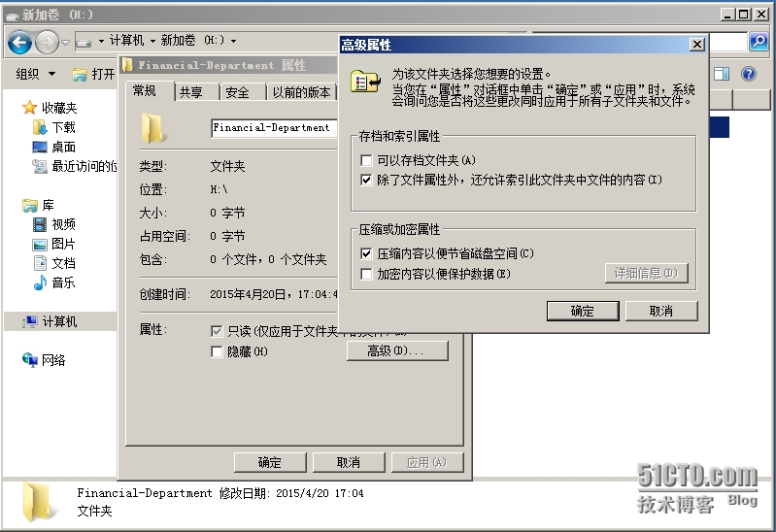The height and width of the screenshot is (532, 776).
Task: Click 新加卷 (H:) in the address breadcrumb
Action: coord(192,40)
